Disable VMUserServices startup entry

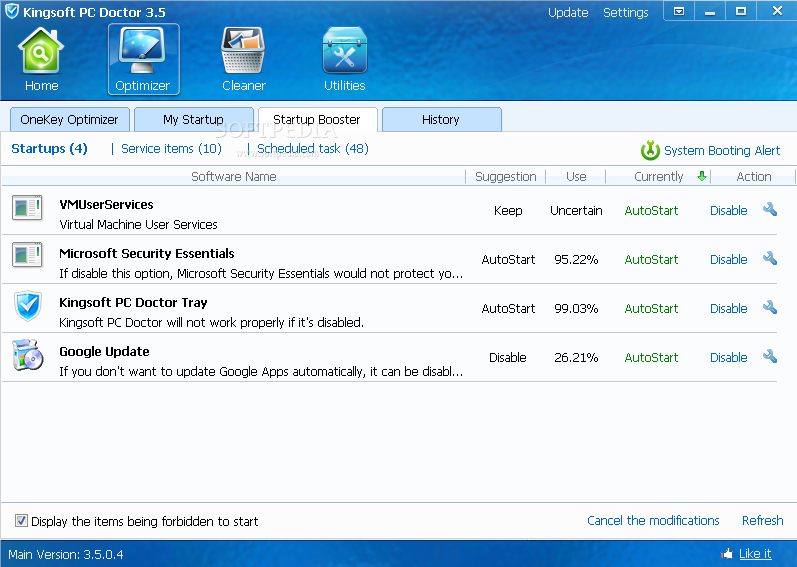pyautogui.click(x=728, y=210)
